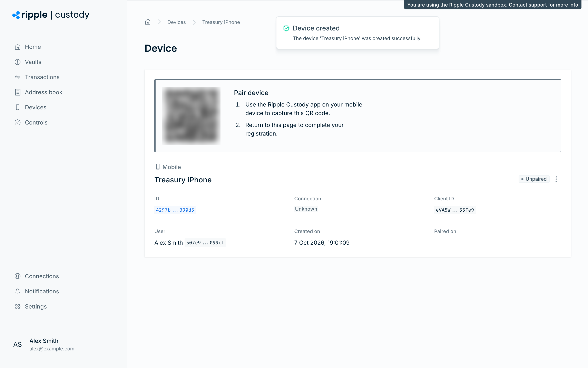Click the Controls checkmark icon
Viewport: 588px width, 368px height.
click(18, 122)
